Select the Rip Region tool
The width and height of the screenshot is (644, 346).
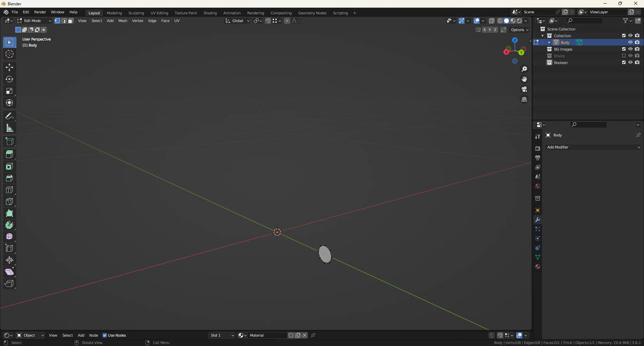tap(10, 284)
